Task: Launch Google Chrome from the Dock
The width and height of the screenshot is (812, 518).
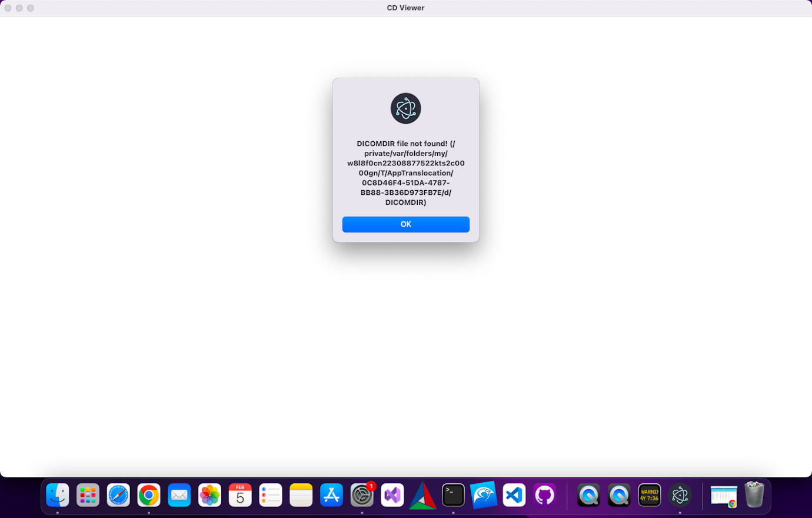Action: pyautogui.click(x=149, y=495)
